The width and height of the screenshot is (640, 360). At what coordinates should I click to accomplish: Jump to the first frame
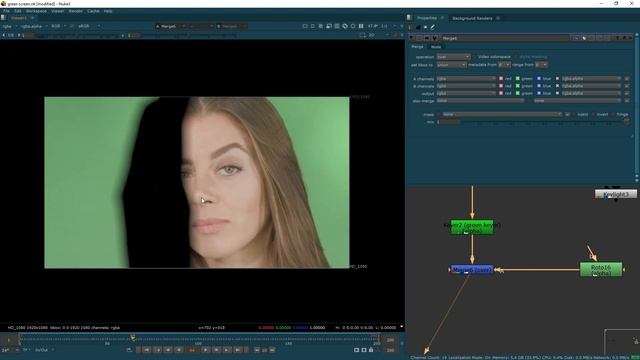(x=147, y=350)
